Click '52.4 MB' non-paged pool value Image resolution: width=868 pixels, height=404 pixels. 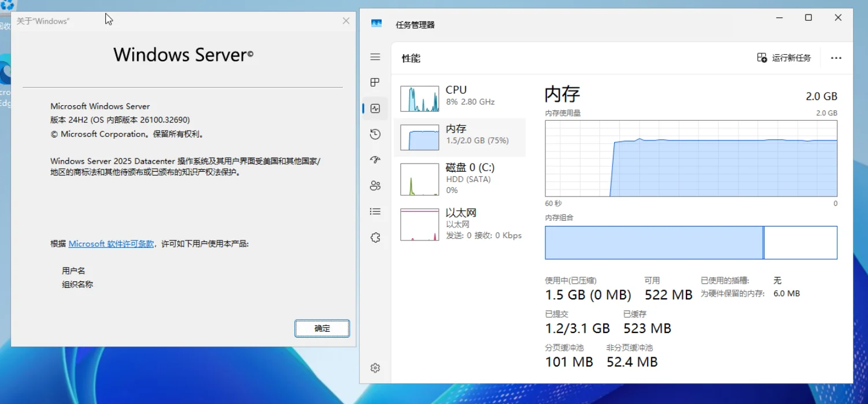click(x=632, y=362)
